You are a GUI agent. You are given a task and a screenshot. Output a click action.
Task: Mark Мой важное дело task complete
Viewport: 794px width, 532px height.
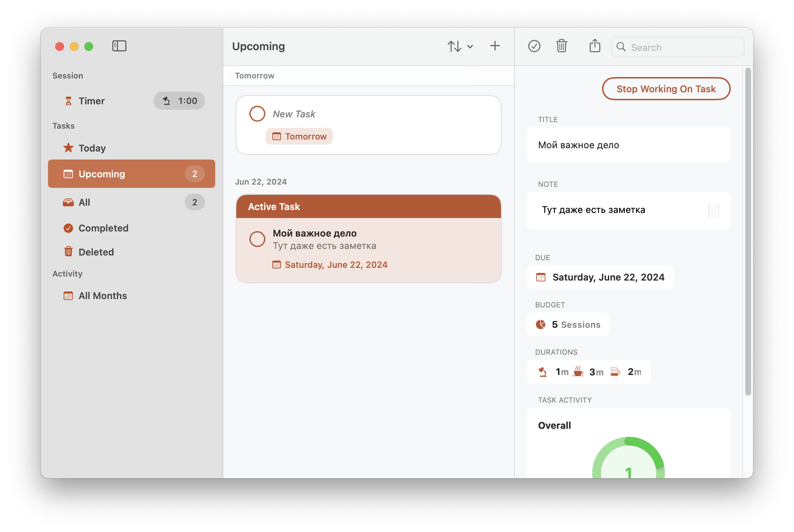click(257, 239)
